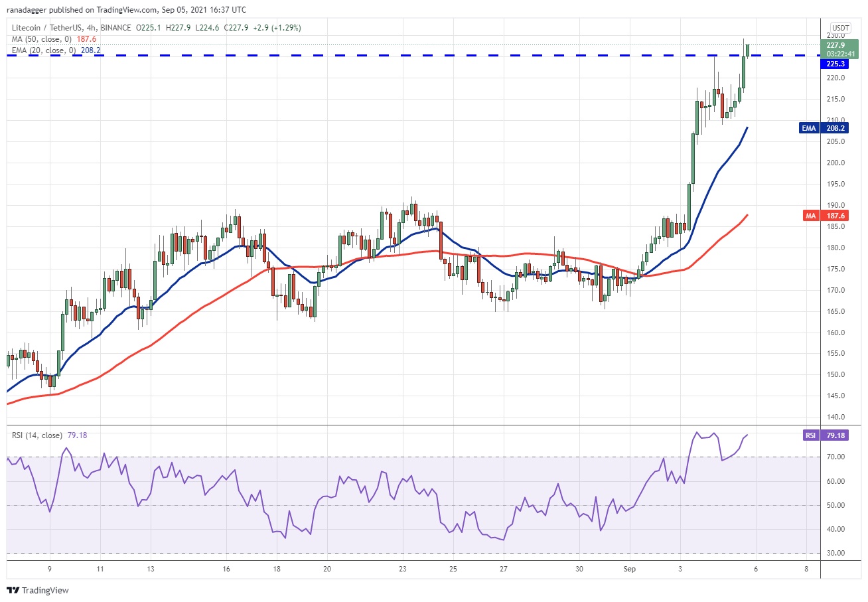Click the 200.0 price axis label
This screenshot has height=602, width=868.
pos(836,163)
